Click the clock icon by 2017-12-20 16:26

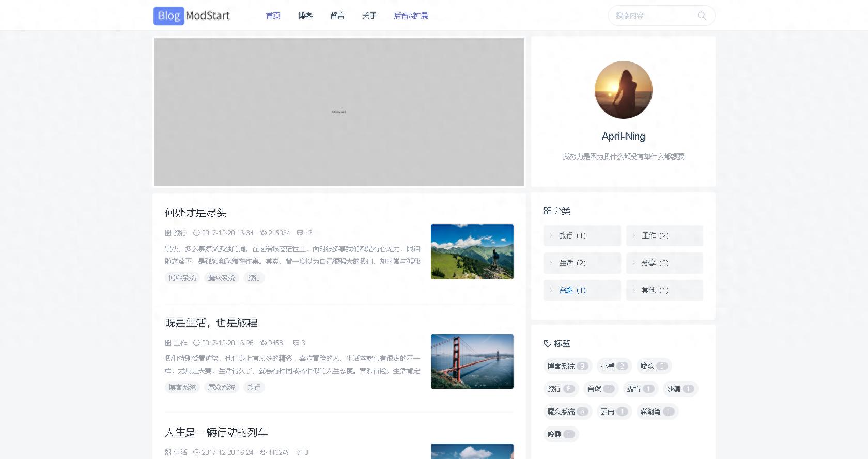196,343
